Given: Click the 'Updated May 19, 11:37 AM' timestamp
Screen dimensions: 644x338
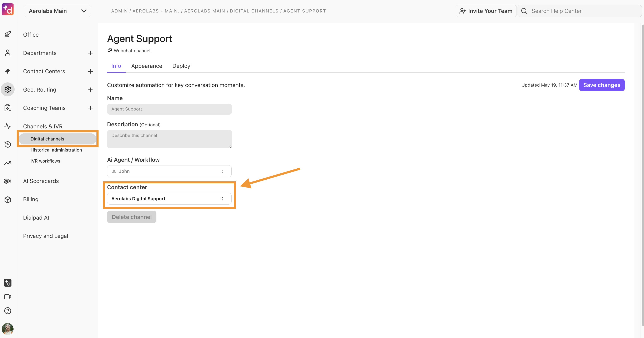Looking at the screenshot, I should coord(549,85).
